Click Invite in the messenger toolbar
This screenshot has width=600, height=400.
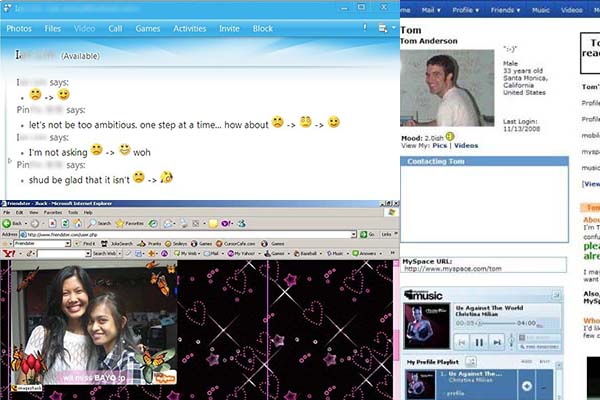click(229, 29)
